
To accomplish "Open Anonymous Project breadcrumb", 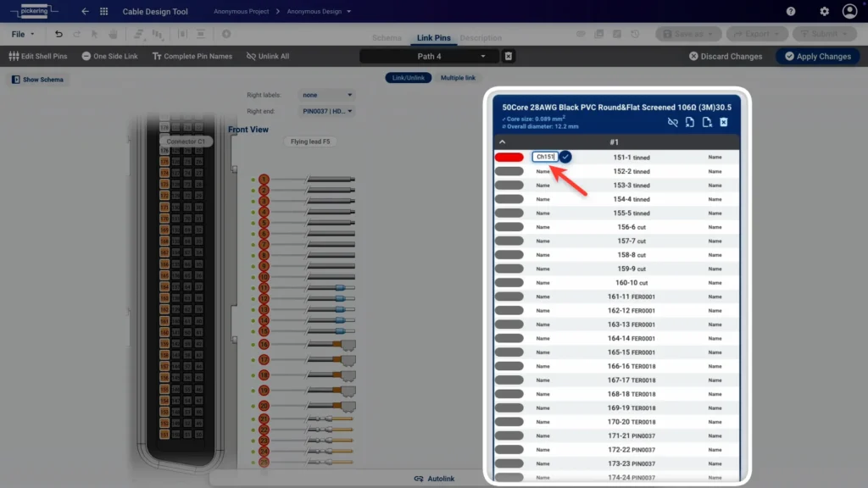I will 242,11.
